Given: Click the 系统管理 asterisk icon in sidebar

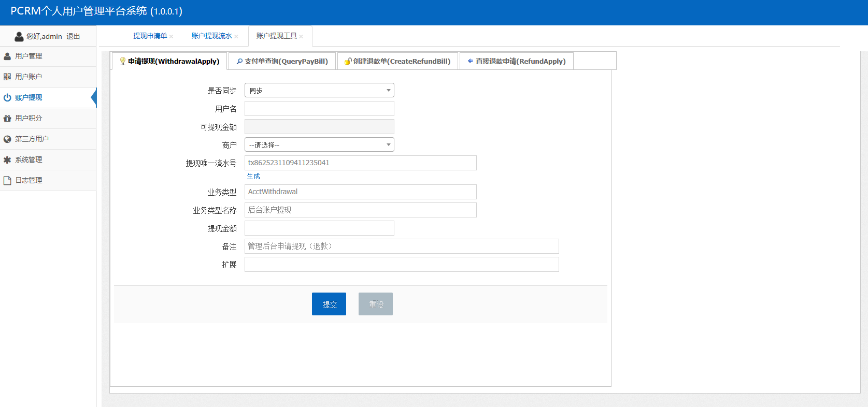Looking at the screenshot, I should [x=7, y=159].
